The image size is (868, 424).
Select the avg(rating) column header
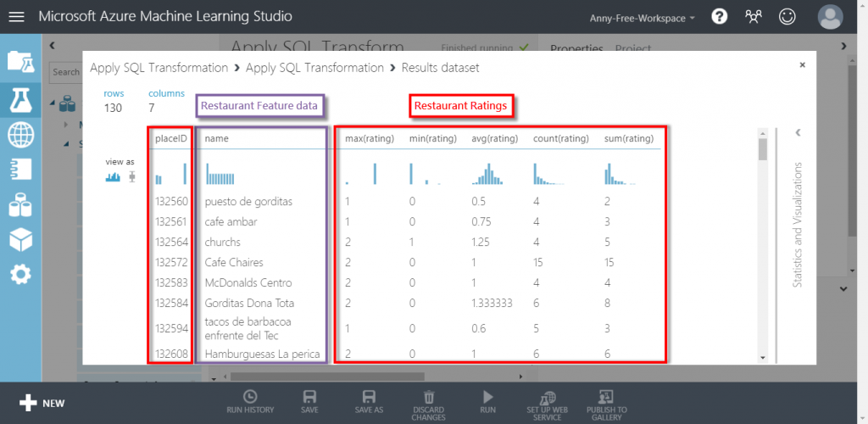pos(495,138)
